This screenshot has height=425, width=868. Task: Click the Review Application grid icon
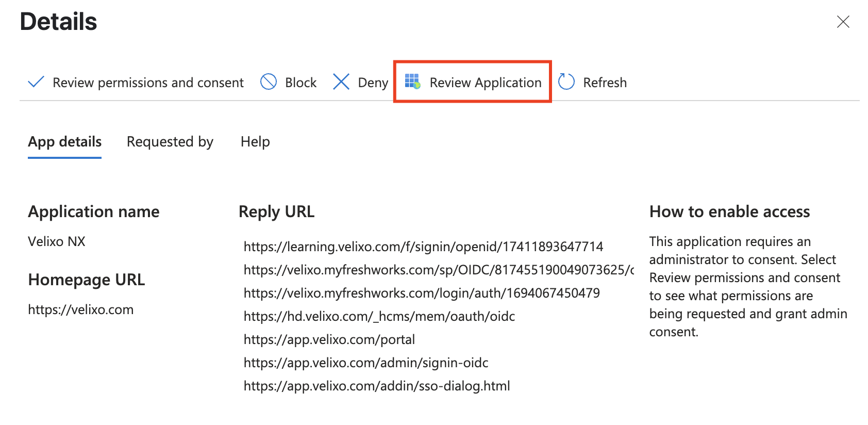point(412,81)
